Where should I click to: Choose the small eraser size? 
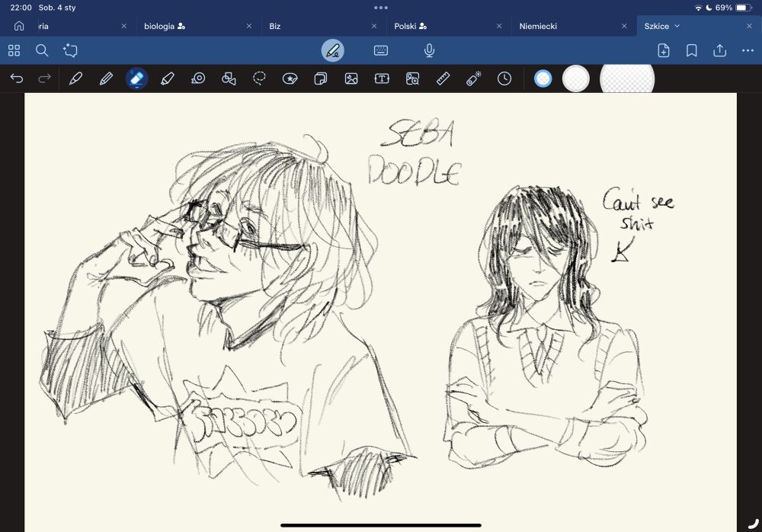click(543, 79)
